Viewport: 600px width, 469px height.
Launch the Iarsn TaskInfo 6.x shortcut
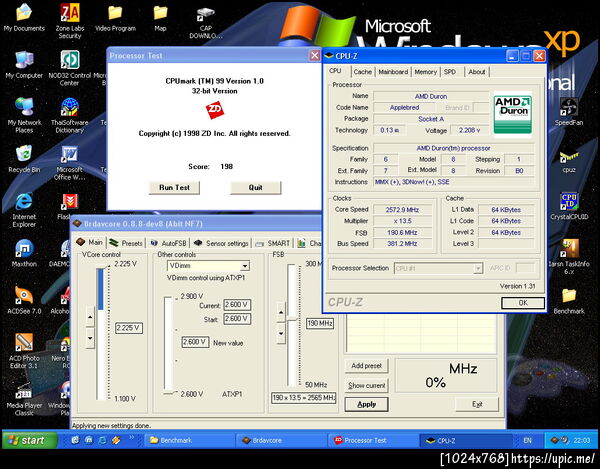(569, 256)
